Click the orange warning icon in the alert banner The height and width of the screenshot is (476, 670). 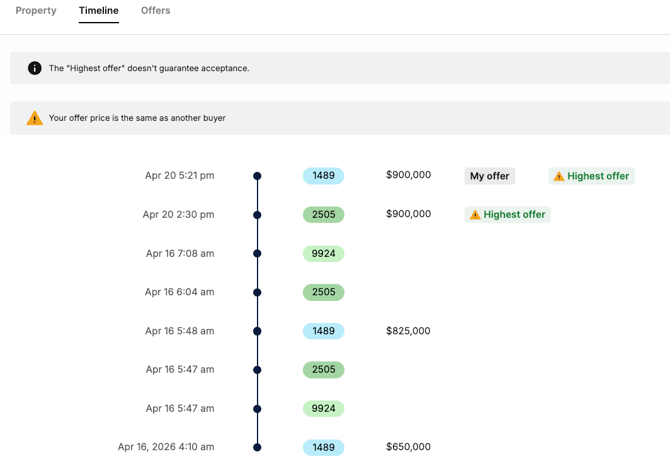point(34,118)
